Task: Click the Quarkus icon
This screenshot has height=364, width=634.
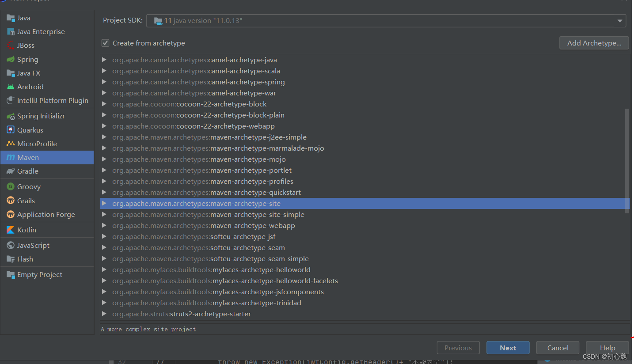Action: coord(11,130)
